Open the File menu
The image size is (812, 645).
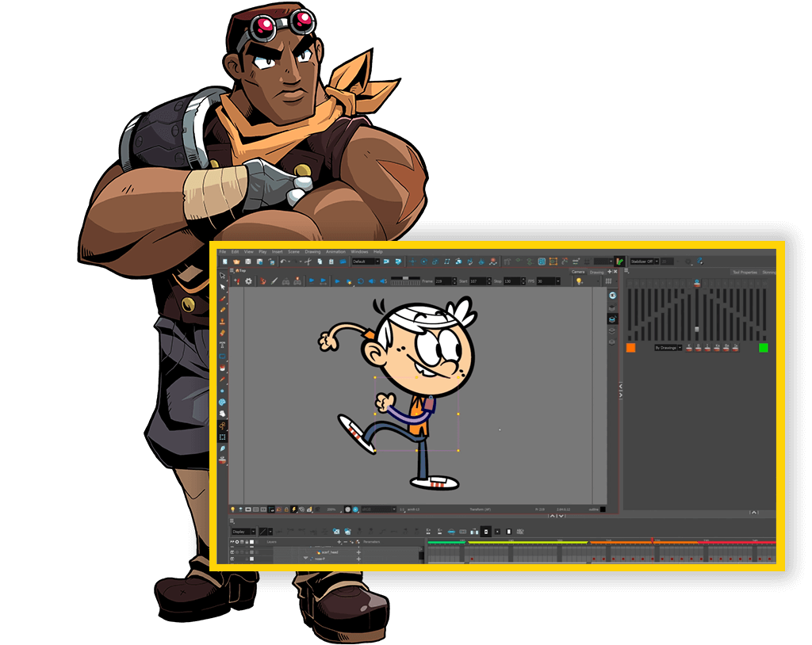[x=223, y=252]
